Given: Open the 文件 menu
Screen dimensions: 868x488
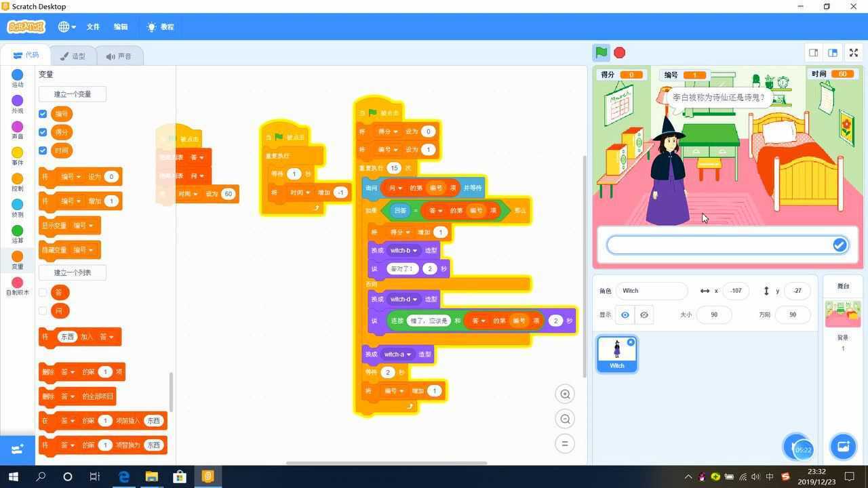Looking at the screenshot, I should pos(93,27).
